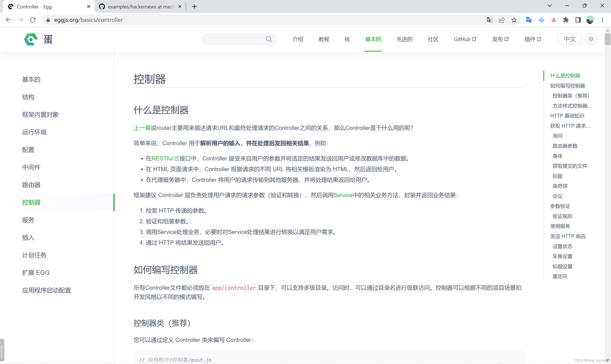This screenshot has width=611, height=364.
Task: Click the Egg logo icon
Action: [31, 39]
